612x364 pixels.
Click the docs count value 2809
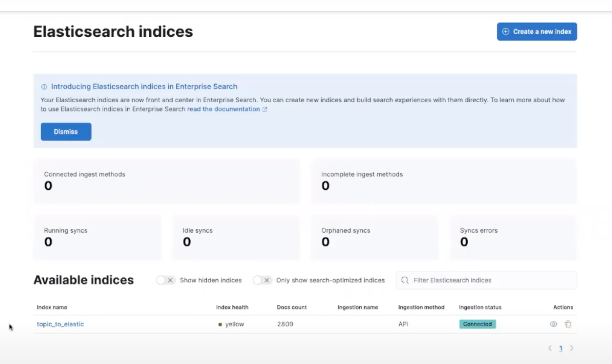pos(285,324)
